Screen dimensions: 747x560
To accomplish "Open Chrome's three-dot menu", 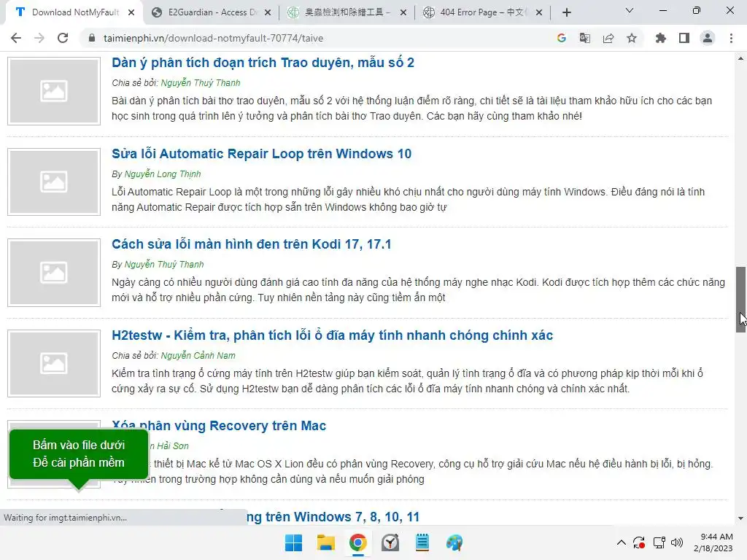I will coord(731,38).
